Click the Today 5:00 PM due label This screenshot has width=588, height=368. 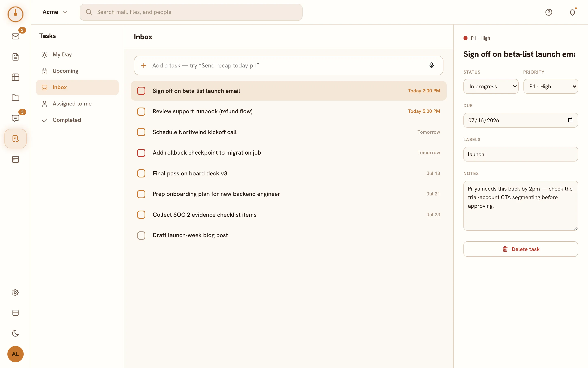tap(424, 111)
